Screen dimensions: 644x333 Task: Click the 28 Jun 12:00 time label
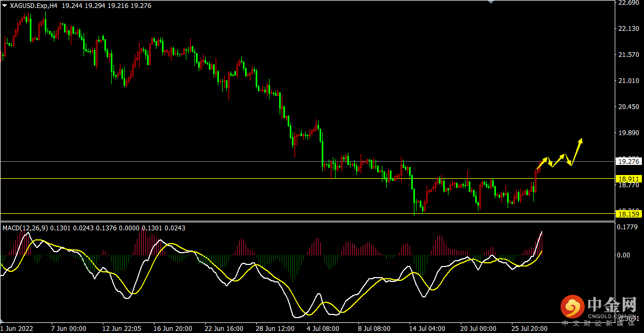276,329
